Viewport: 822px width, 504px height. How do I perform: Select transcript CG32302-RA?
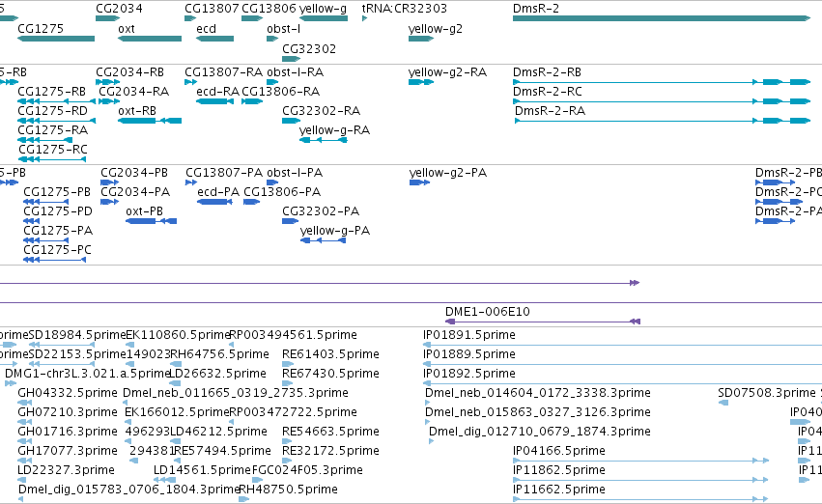click(291, 121)
